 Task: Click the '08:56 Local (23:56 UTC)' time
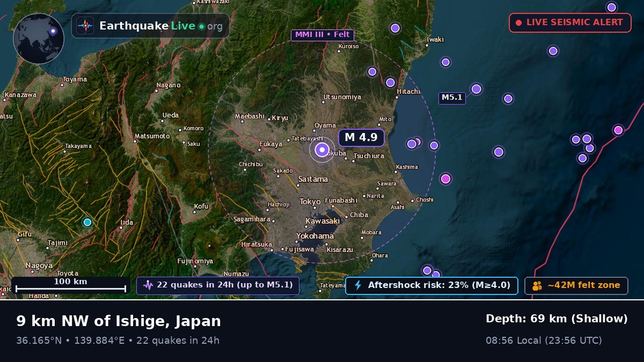point(544,341)
